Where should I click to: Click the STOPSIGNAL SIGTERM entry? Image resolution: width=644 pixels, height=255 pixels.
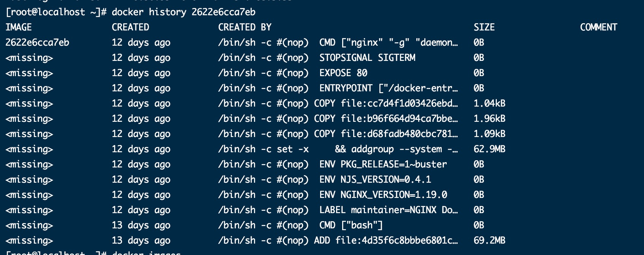[x=367, y=58]
